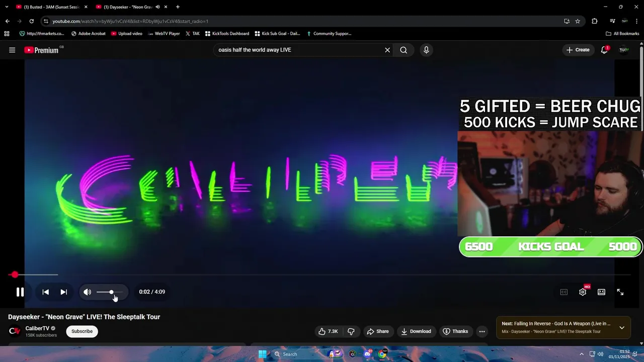Mute the Dayseeker tab audio icon

157,7
